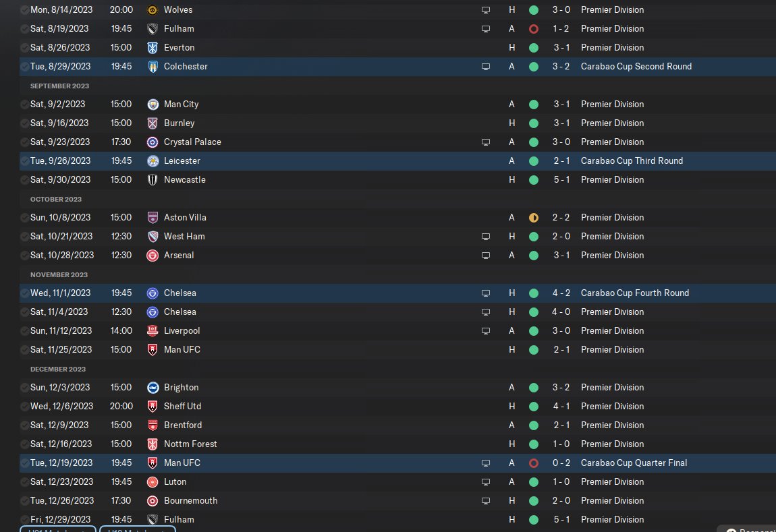This screenshot has width=776, height=532.
Task: Click checkmark beside Sat 9/2/2023 fixture
Action: point(25,105)
